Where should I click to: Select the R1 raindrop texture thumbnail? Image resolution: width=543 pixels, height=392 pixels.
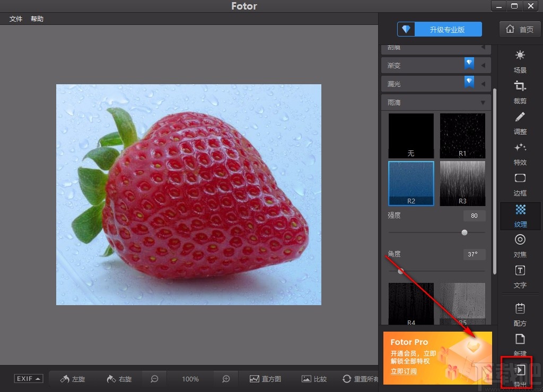point(462,136)
